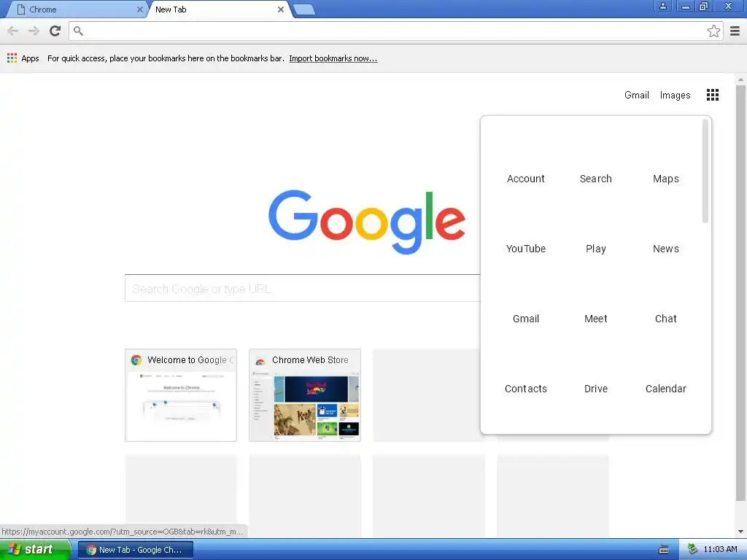747x560 pixels.
Task: Reload the current page
Action: click(55, 31)
